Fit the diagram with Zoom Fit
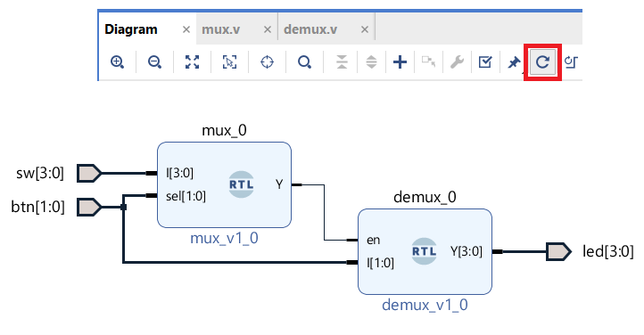644x335 pixels. click(x=192, y=61)
